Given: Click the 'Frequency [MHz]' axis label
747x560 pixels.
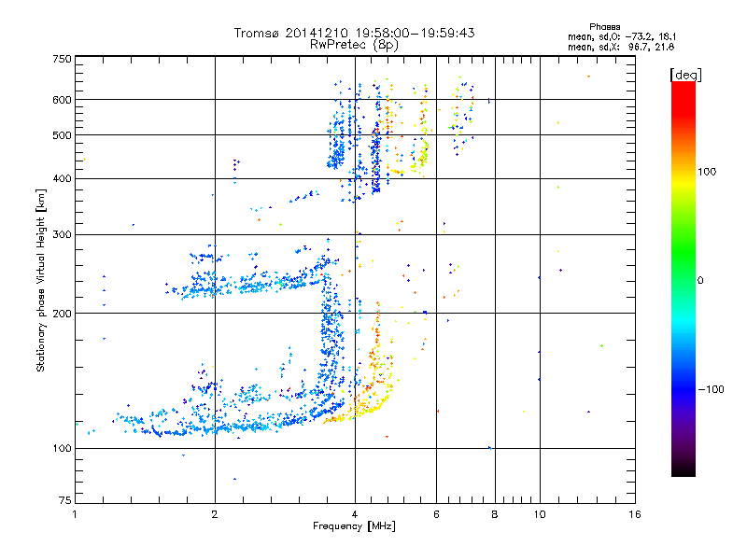Looking at the screenshot, I should [354, 526].
